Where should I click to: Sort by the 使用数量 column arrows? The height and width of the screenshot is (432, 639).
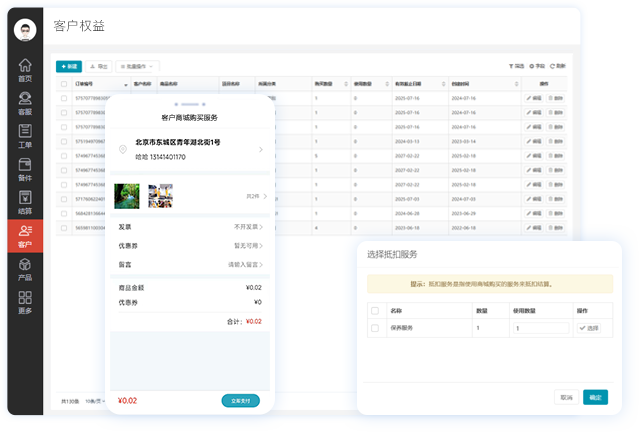(x=387, y=84)
